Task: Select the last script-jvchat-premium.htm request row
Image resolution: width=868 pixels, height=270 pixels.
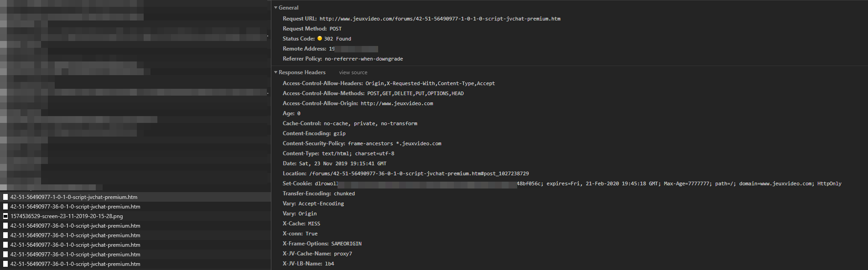Action: pos(135,264)
